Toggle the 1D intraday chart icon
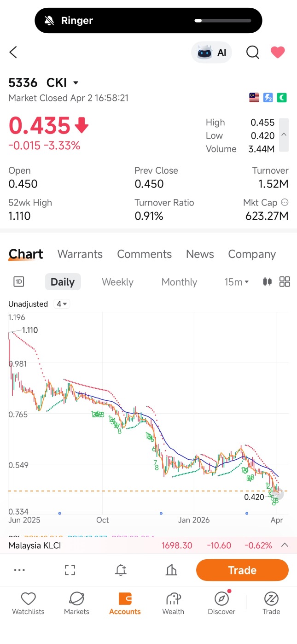297x644 pixels. point(19,282)
